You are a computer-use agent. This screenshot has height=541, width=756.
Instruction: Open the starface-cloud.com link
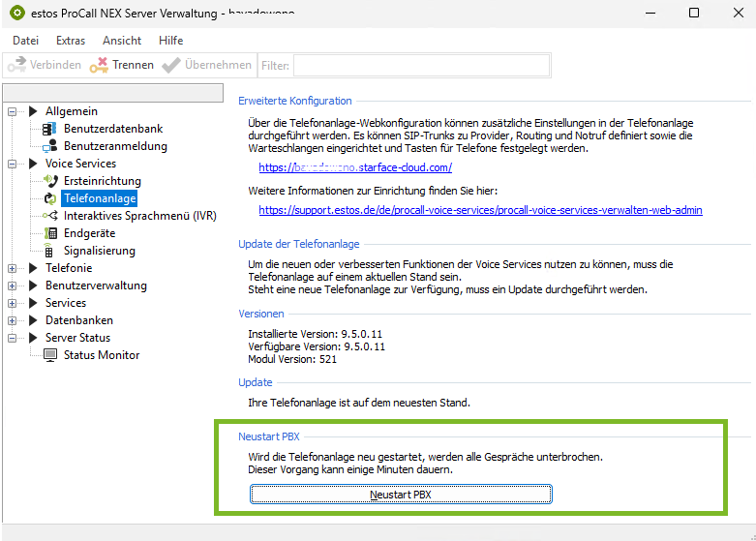355,167
